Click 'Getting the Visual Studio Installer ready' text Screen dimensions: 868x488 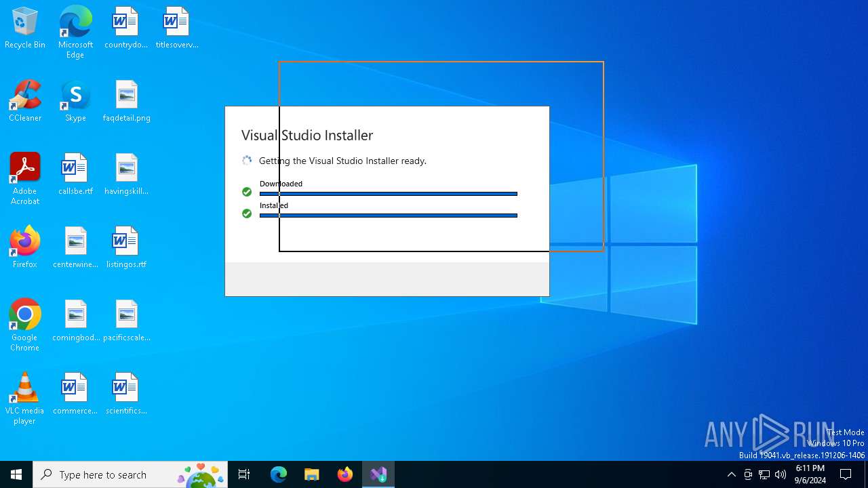tap(342, 161)
